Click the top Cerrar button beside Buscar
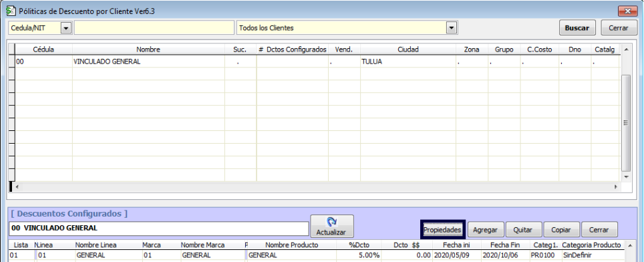This screenshot has height=262, width=644. tap(619, 28)
